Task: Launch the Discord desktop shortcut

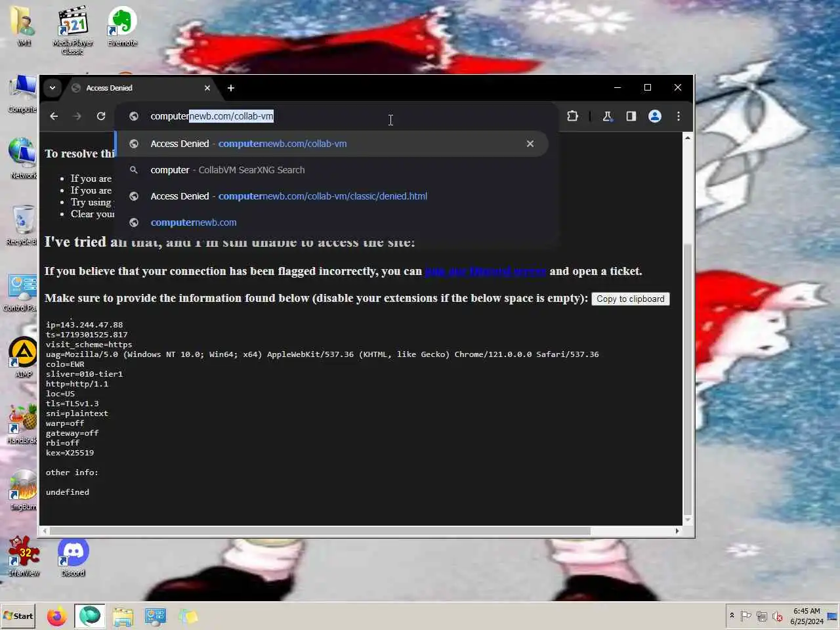Action: (x=73, y=556)
